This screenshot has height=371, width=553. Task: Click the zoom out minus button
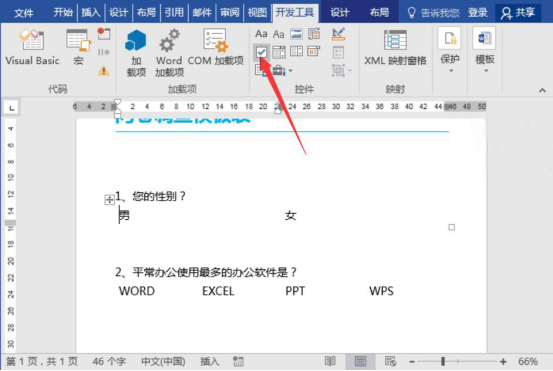pos(412,361)
